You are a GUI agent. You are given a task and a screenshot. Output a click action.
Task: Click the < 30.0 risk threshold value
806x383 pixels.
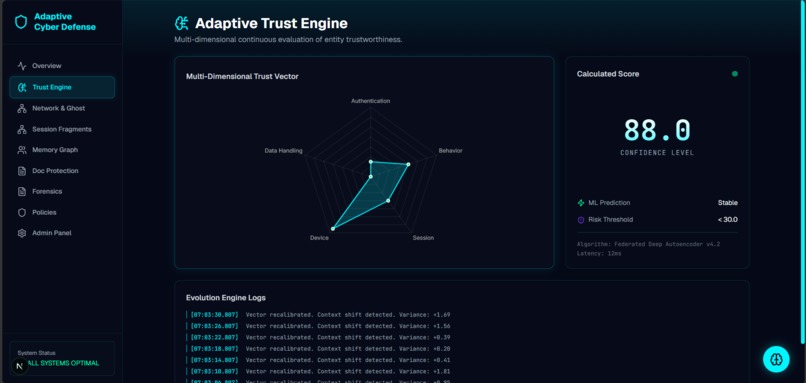727,220
